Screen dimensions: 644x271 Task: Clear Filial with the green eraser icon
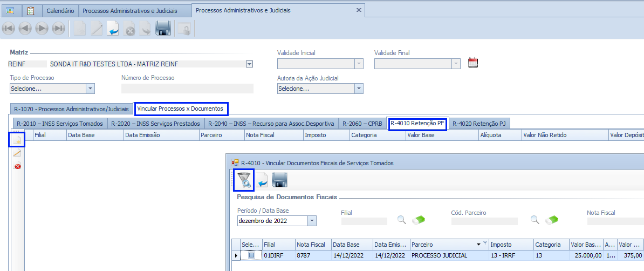[418, 220]
